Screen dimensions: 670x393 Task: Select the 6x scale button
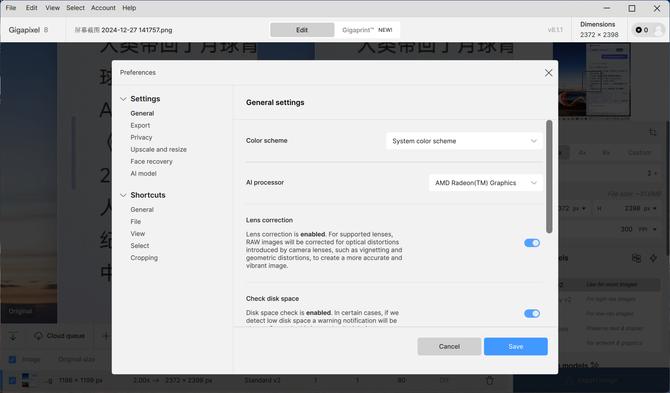click(x=606, y=153)
